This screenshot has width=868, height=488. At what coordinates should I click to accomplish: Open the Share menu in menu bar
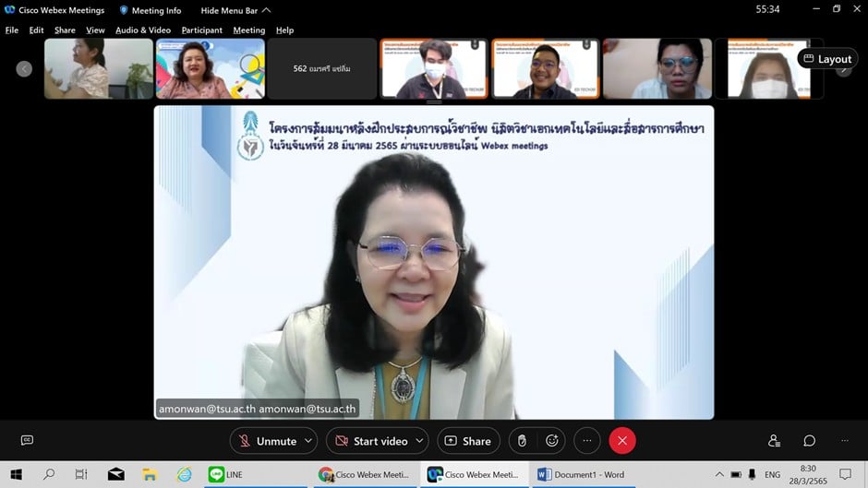click(x=65, y=30)
